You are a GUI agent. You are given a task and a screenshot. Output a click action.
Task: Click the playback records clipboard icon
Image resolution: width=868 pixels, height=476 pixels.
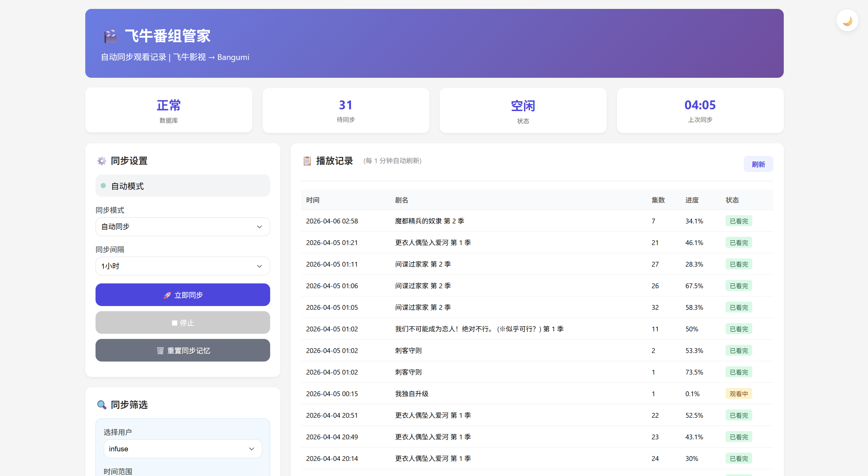[307, 161]
